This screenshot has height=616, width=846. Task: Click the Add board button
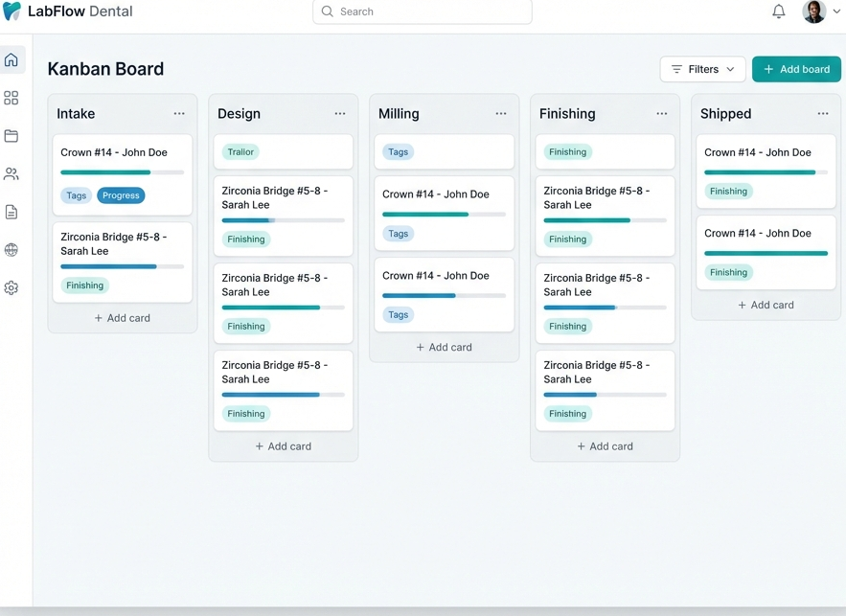point(796,69)
